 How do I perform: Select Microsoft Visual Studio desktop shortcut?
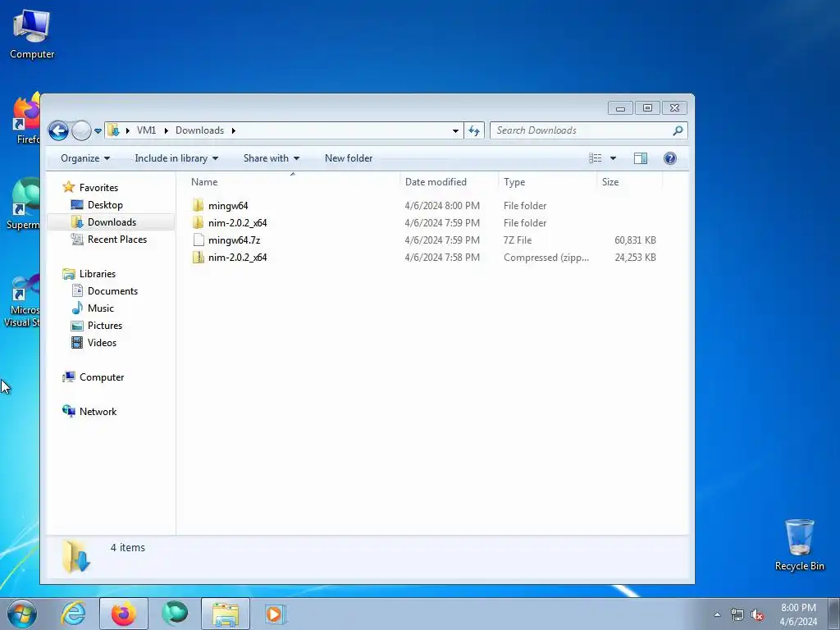tap(21, 299)
